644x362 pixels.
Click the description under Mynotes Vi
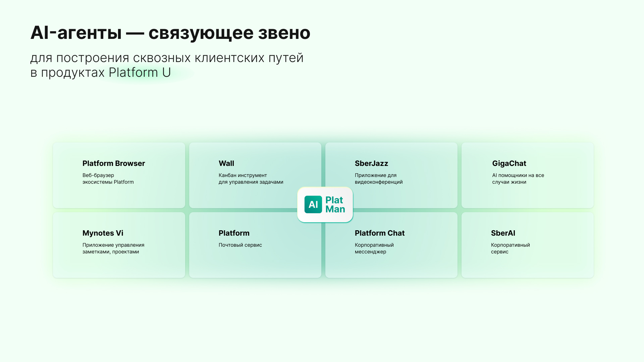113,248
